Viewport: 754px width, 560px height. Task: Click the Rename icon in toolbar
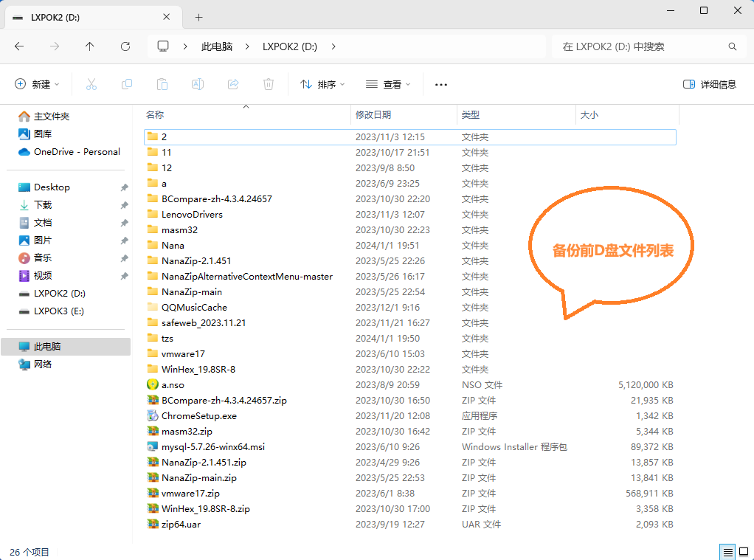tap(198, 84)
